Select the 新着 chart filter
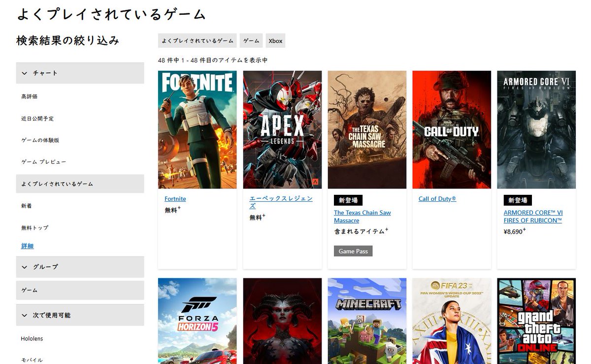This screenshot has width=591, height=364. pos(27,206)
